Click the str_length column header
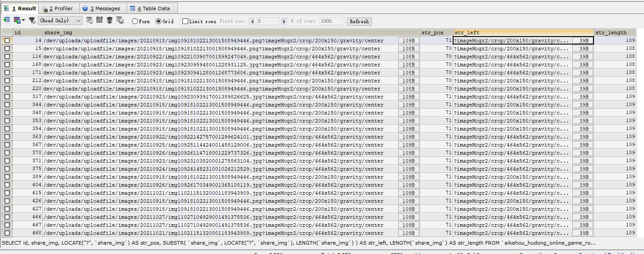Viewport: 644px width, 254px height. (x=615, y=33)
